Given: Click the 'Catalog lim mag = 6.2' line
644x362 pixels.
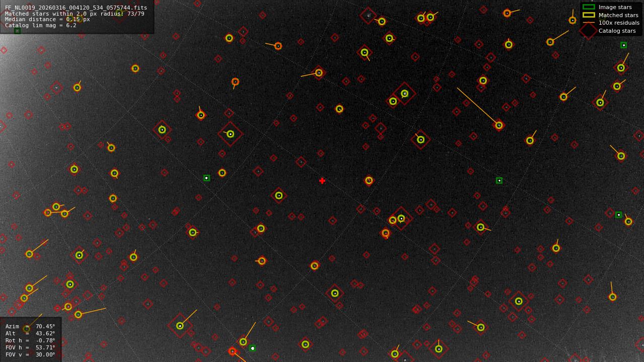Looking at the screenshot, I should [x=41, y=25].
